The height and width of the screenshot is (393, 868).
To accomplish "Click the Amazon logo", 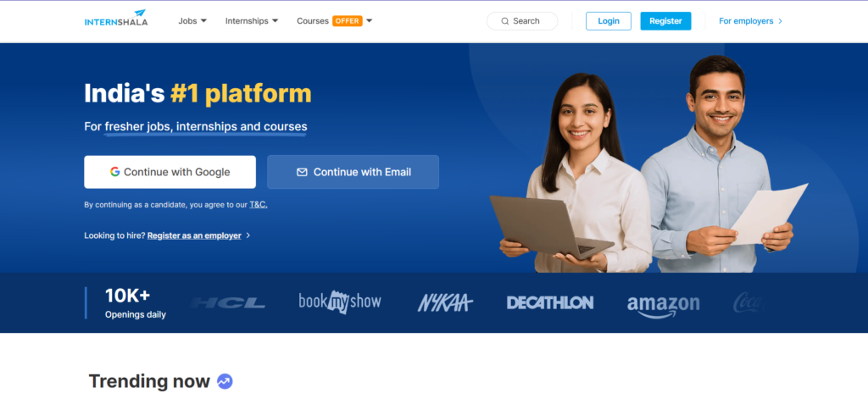I will point(663,304).
